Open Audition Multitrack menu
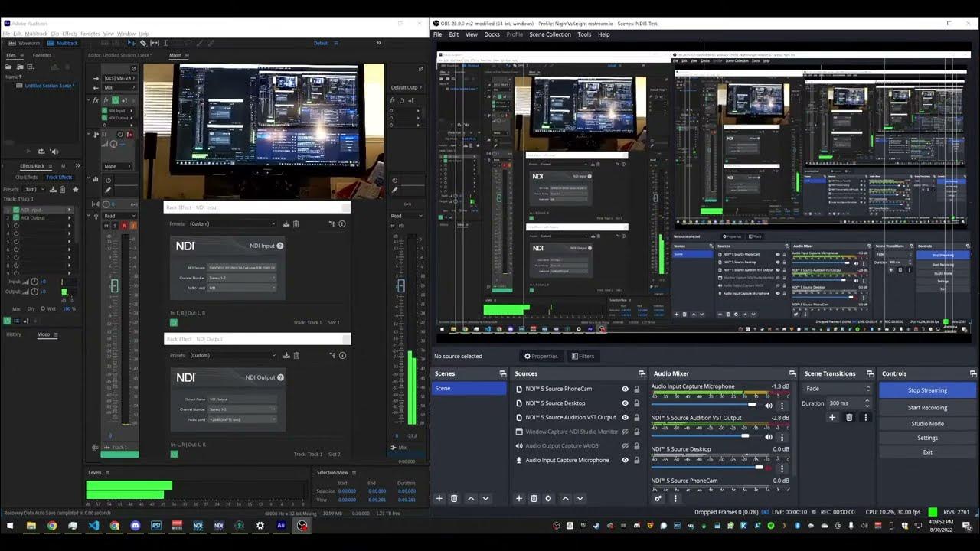This screenshot has width=980, height=551. (36, 34)
